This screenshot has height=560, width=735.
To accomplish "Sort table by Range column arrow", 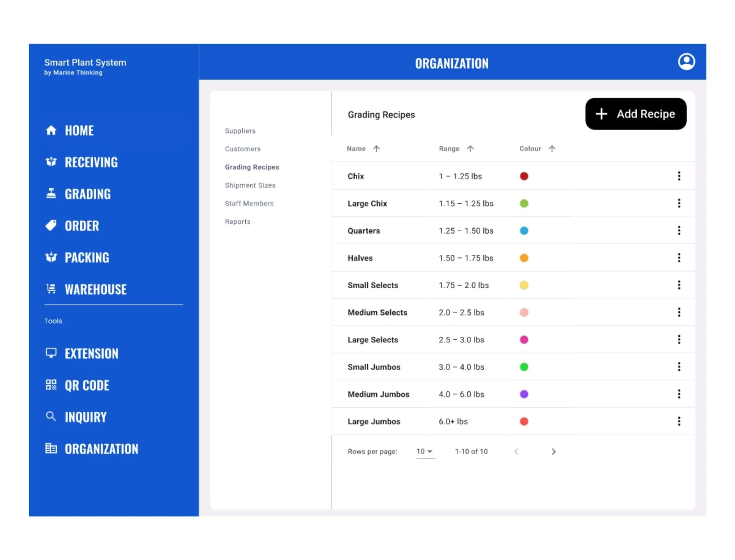I will point(470,149).
